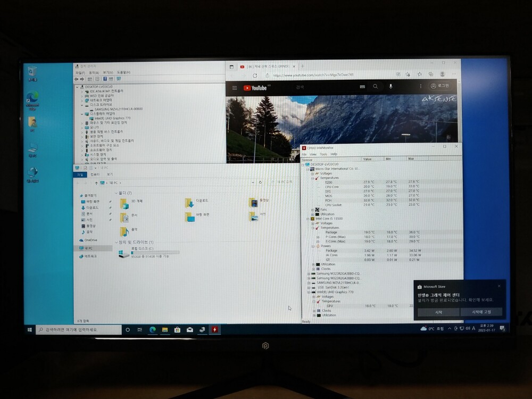The height and width of the screenshot is (399, 532).
Task: Collapse Intel Core i5 13500 Temperatures node
Action: click(x=313, y=228)
